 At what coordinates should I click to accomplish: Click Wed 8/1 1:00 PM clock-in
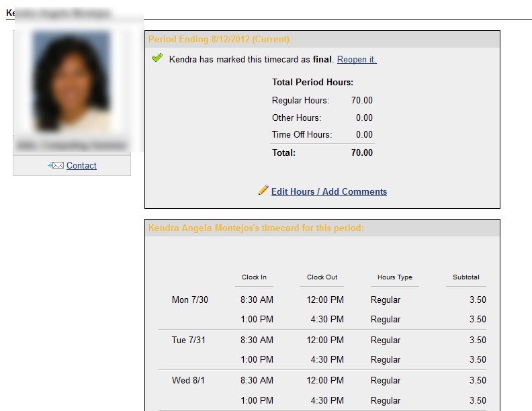257,400
